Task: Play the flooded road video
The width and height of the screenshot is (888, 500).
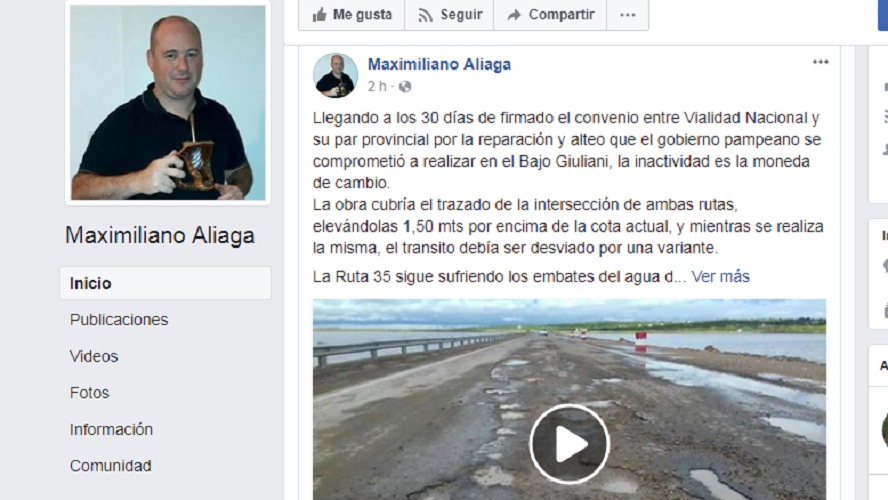Action: tap(569, 443)
